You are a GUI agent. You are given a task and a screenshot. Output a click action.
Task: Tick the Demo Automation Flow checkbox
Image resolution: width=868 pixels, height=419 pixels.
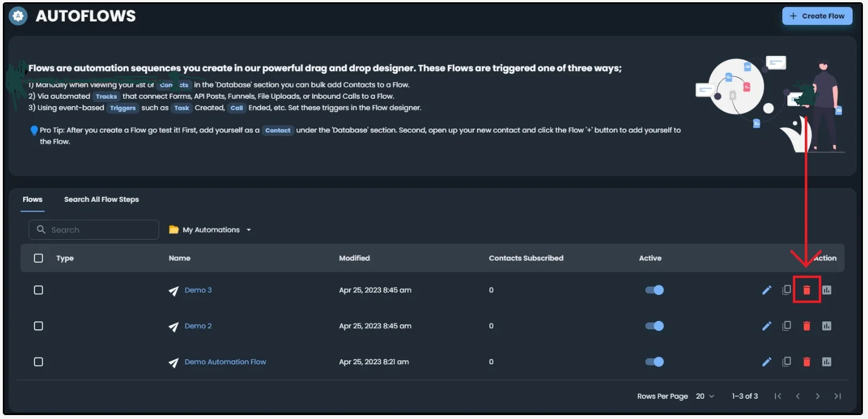38,362
